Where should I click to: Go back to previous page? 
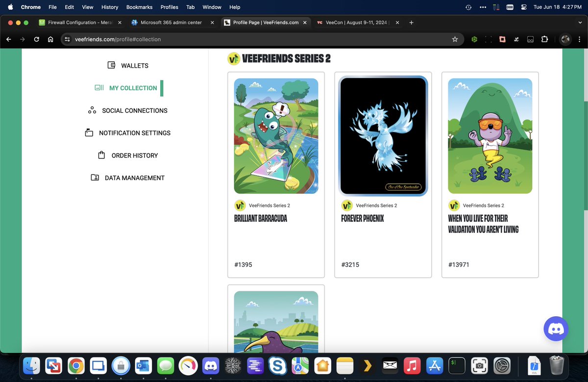point(8,39)
